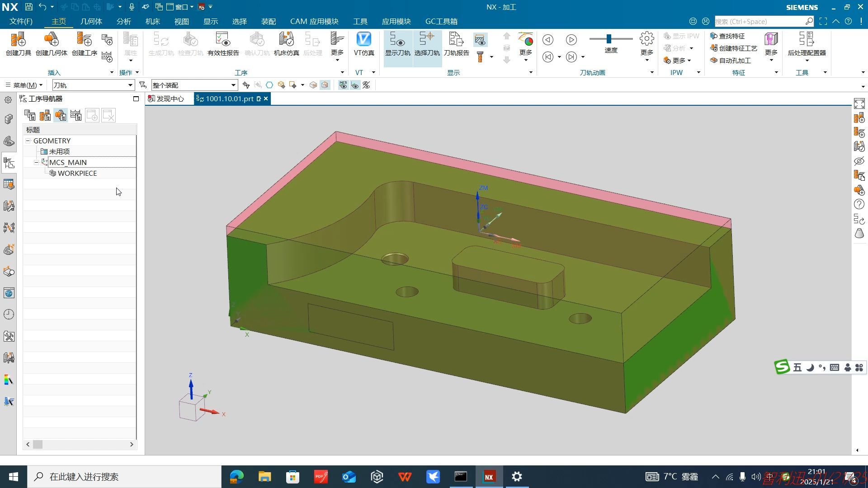Switch navigator to Geometry View icon
The width and height of the screenshot is (868, 488).
point(61,116)
